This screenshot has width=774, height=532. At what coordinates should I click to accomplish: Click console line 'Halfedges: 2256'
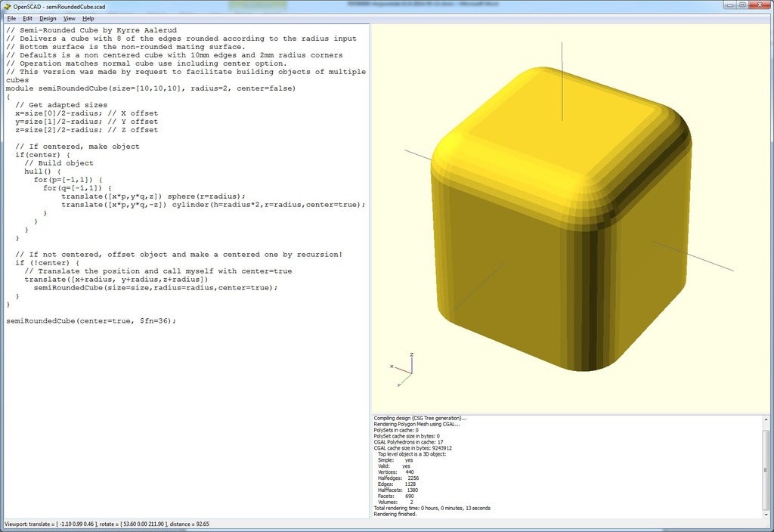pyautogui.click(x=398, y=478)
